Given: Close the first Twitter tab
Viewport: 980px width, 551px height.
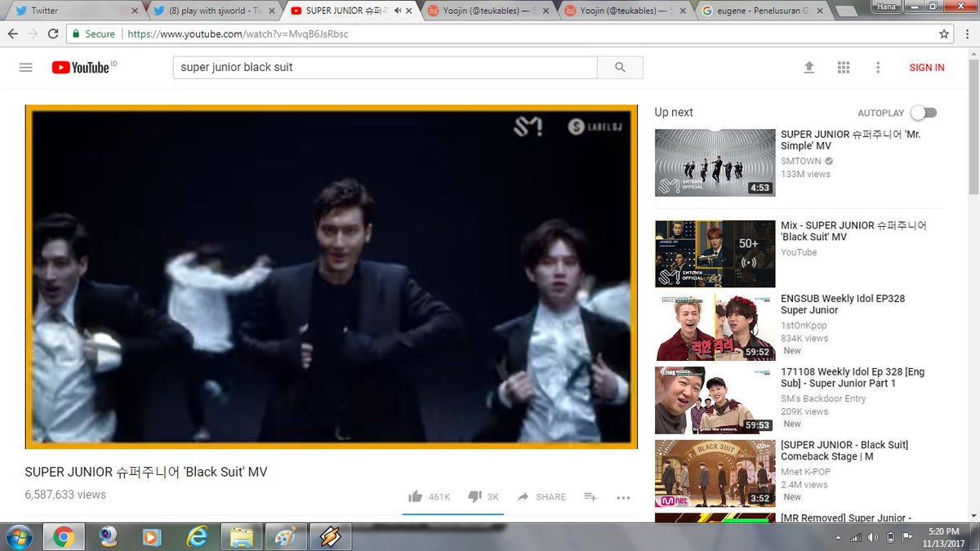Looking at the screenshot, I should click(x=136, y=11).
